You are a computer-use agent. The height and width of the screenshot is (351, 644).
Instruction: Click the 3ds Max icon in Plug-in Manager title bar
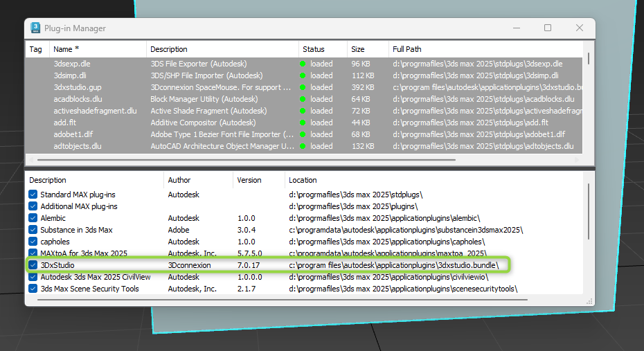pos(35,28)
